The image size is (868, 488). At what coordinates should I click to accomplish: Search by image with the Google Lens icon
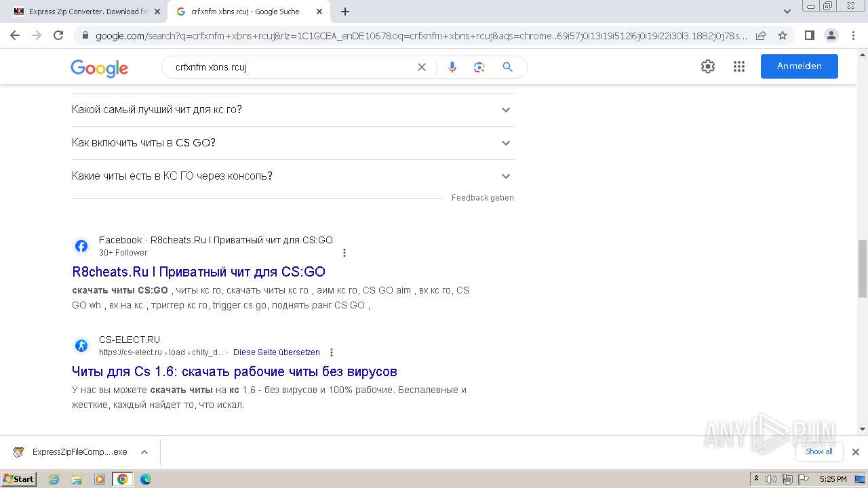pyautogui.click(x=479, y=67)
